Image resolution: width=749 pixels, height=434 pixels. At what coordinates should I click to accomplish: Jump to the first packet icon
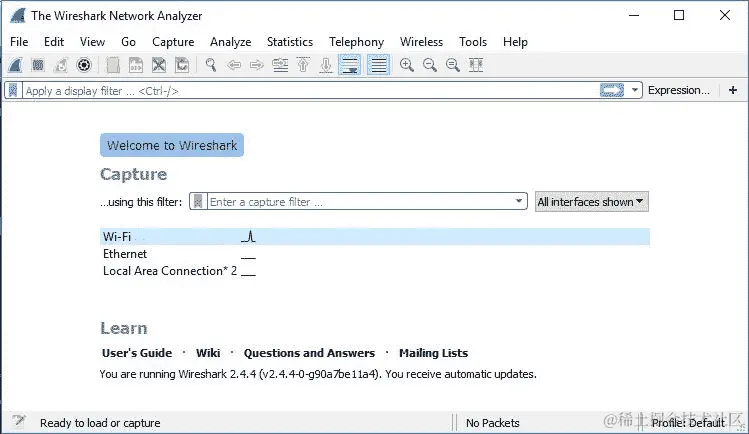click(x=303, y=65)
